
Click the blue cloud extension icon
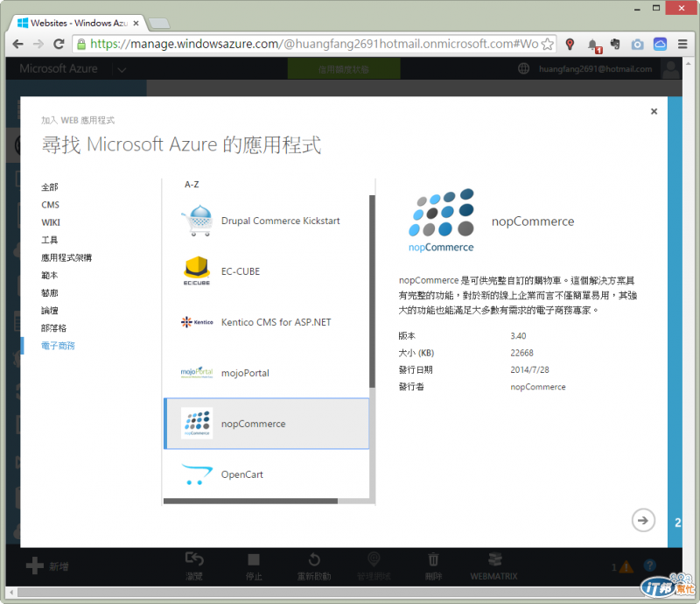point(660,44)
